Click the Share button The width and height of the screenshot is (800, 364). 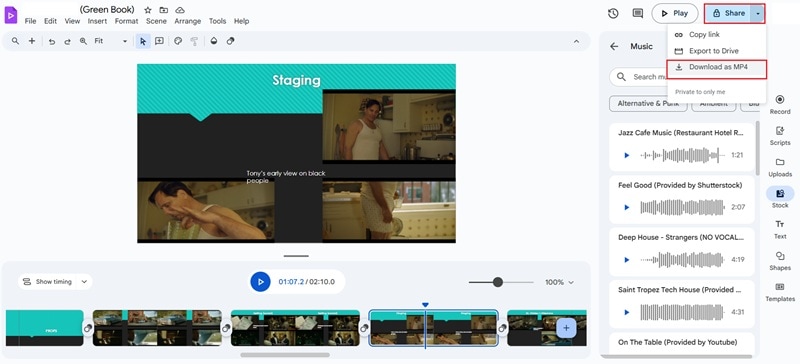click(728, 13)
